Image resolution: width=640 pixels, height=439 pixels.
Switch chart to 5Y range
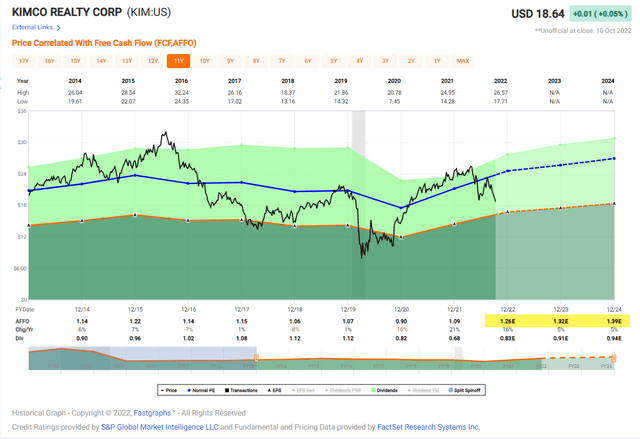[x=333, y=61]
